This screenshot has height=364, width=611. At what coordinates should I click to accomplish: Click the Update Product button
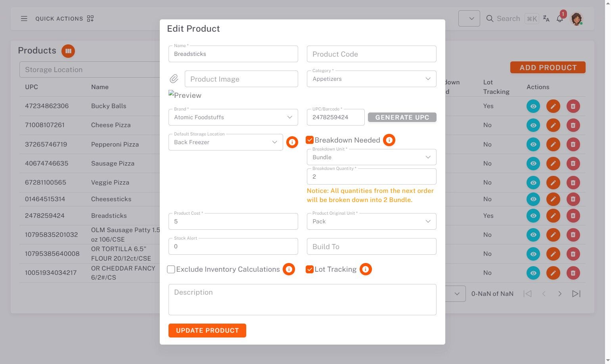[207, 330]
